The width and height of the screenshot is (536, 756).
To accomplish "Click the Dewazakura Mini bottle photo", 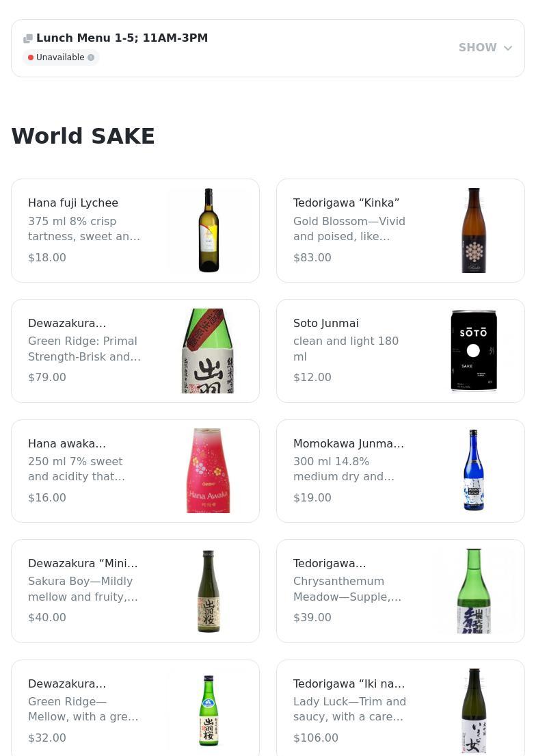I will pyautogui.click(x=209, y=591).
